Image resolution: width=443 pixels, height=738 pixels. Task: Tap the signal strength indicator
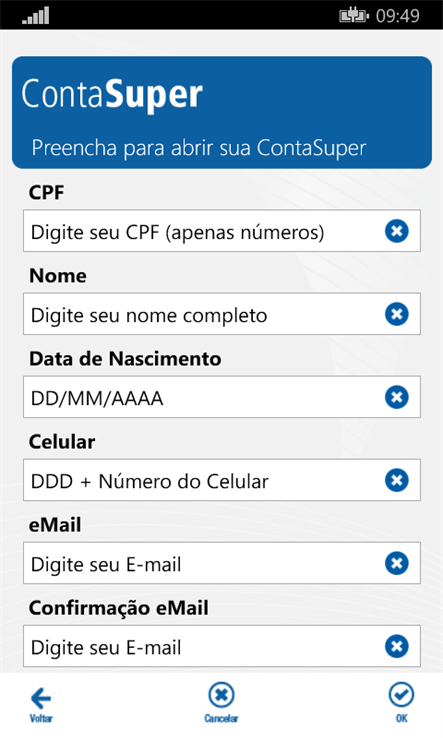coord(36,16)
